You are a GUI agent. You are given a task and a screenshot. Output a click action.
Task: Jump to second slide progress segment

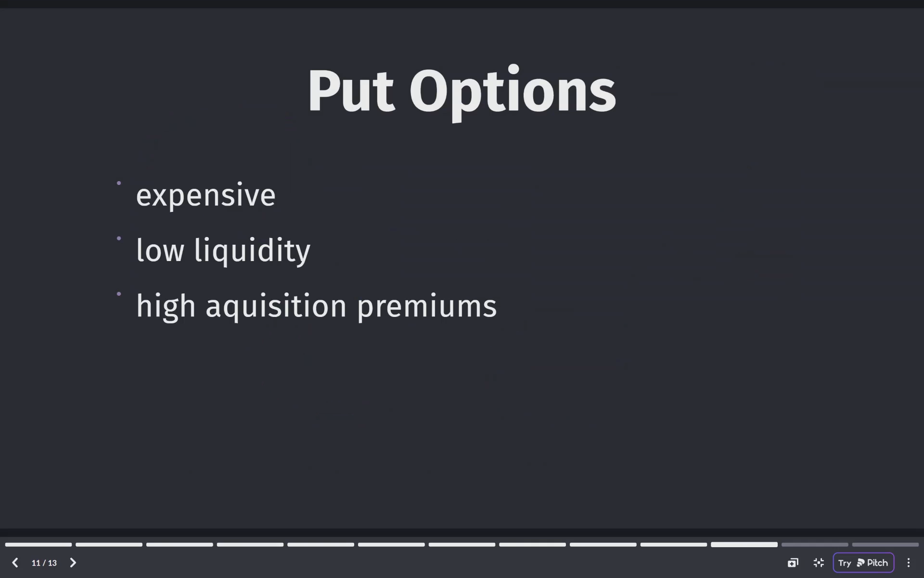pos(109,544)
